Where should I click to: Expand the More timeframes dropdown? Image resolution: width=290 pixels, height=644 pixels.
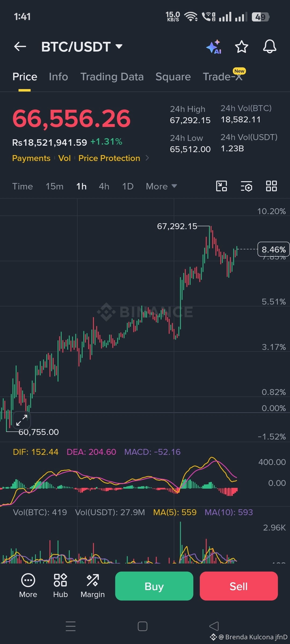pos(161,186)
